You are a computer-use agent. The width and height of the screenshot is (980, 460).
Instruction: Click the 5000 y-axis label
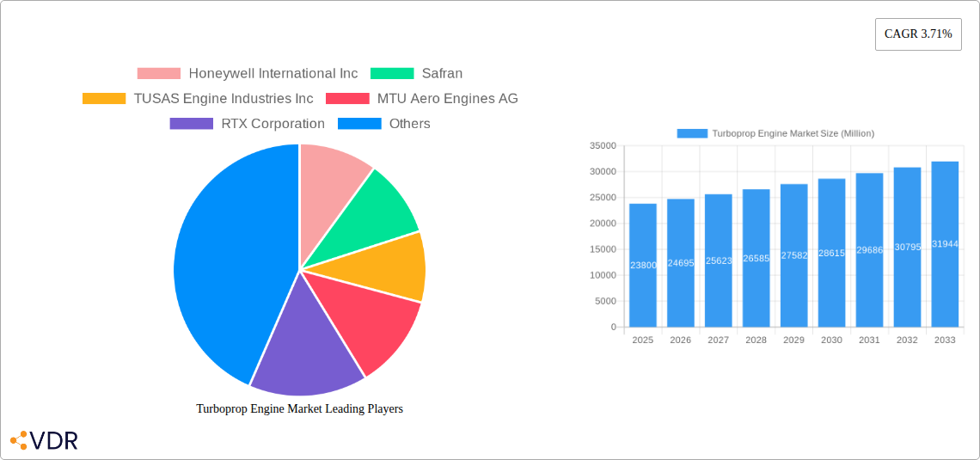[606, 301]
